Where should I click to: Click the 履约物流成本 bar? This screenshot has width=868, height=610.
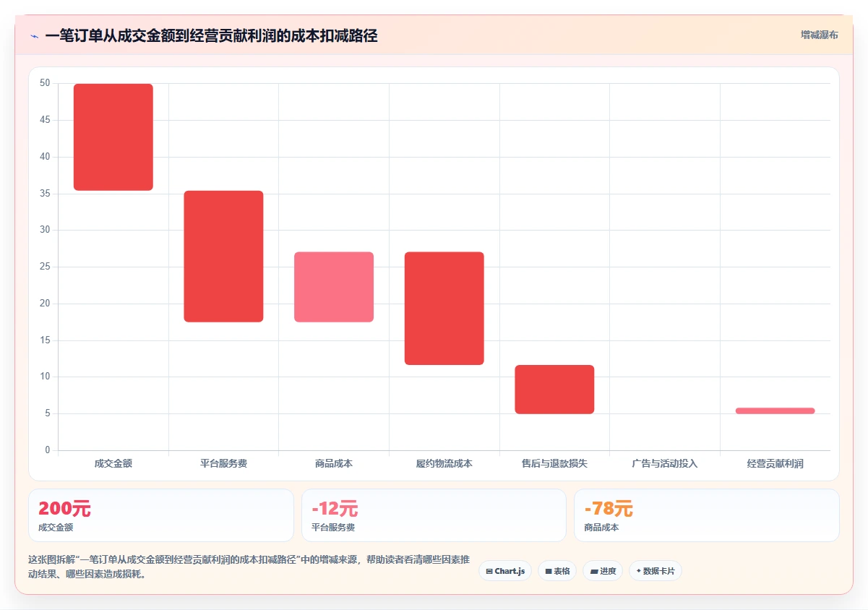click(444, 309)
